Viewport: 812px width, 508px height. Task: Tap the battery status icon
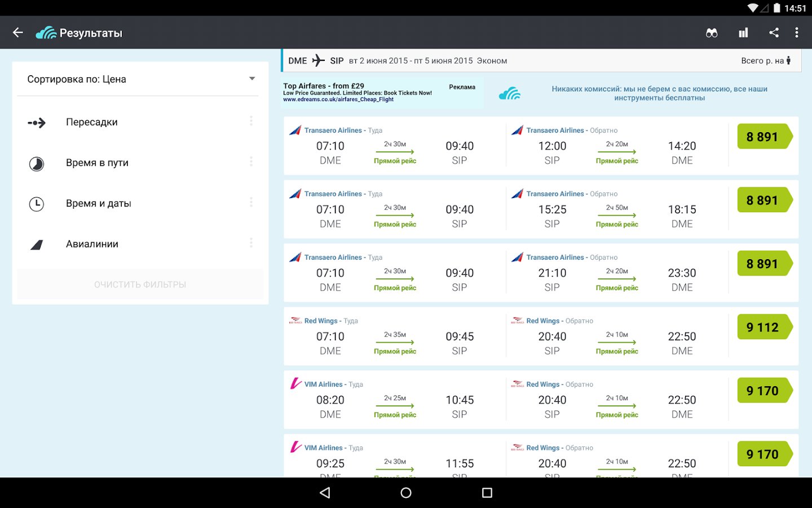tap(777, 8)
